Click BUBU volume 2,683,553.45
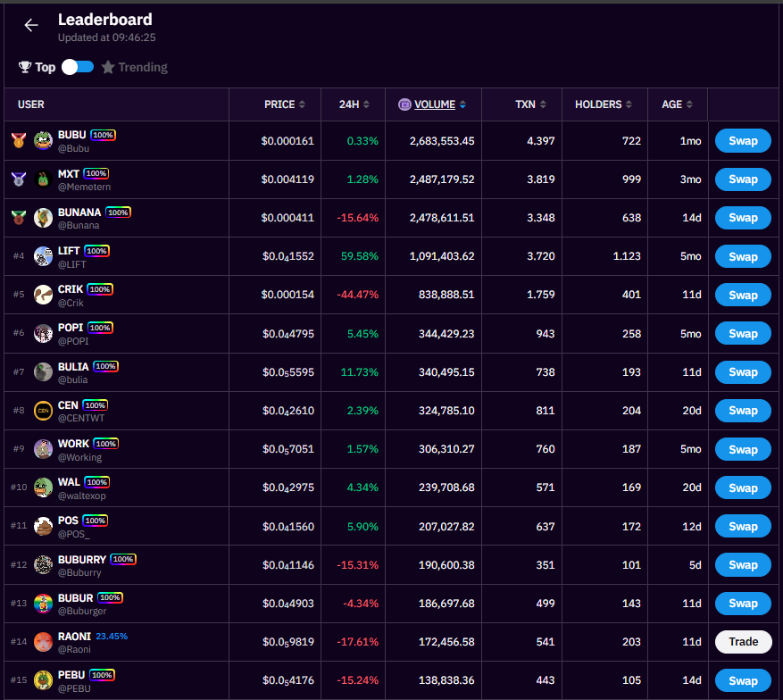 pos(442,141)
